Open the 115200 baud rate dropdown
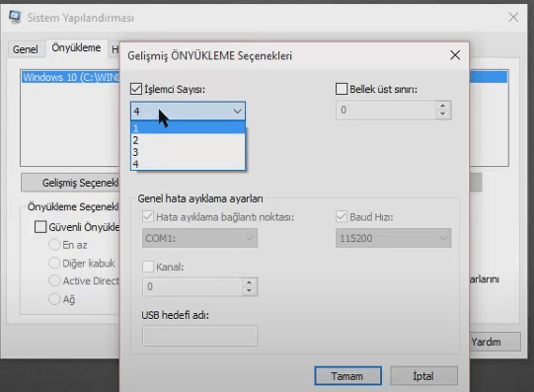Viewport: 534px width, 392px height. click(394, 238)
